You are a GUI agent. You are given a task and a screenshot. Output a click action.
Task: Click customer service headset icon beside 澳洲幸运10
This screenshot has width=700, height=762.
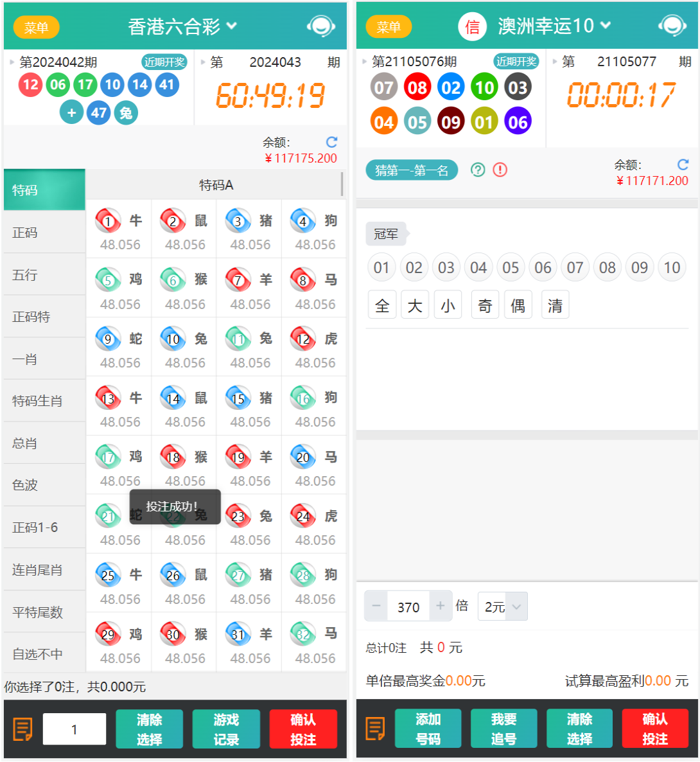(672, 26)
